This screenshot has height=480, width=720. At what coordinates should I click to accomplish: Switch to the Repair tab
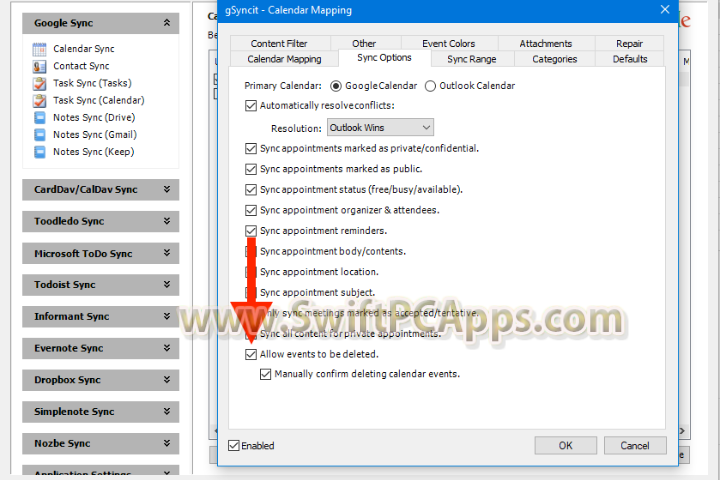click(x=629, y=43)
